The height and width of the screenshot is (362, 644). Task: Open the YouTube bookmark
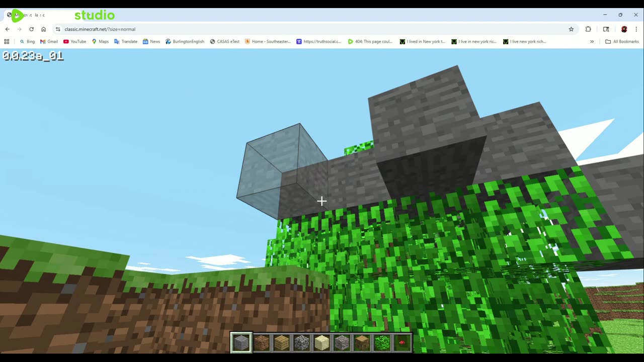click(x=74, y=42)
